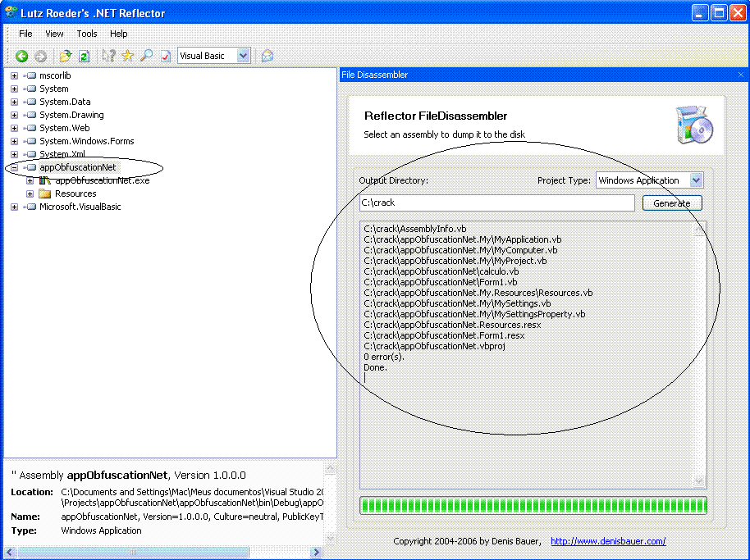Screen dimensions: 750x560
Task: Open the Tools menu
Action: pyautogui.click(x=87, y=34)
